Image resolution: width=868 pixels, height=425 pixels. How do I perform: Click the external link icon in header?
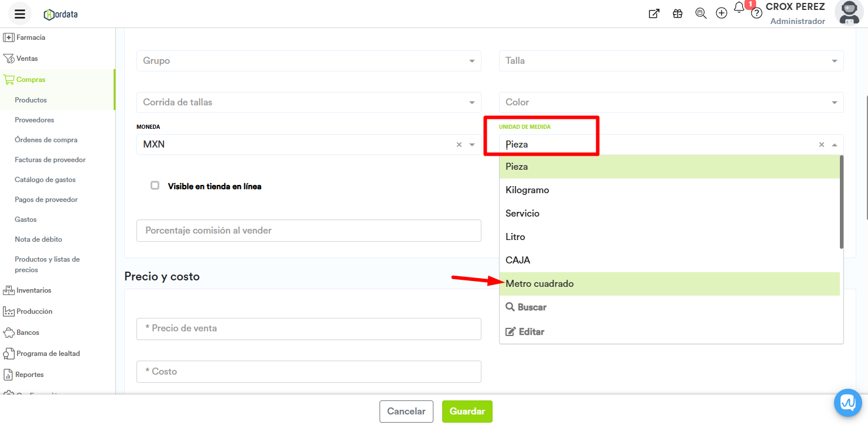[x=654, y=13]
